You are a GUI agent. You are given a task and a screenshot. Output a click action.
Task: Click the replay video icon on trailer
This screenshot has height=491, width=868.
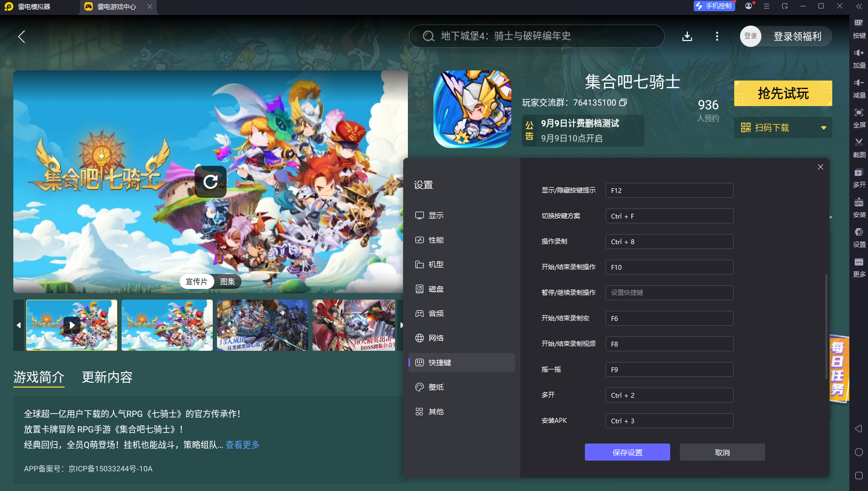(x=211, y=182)
